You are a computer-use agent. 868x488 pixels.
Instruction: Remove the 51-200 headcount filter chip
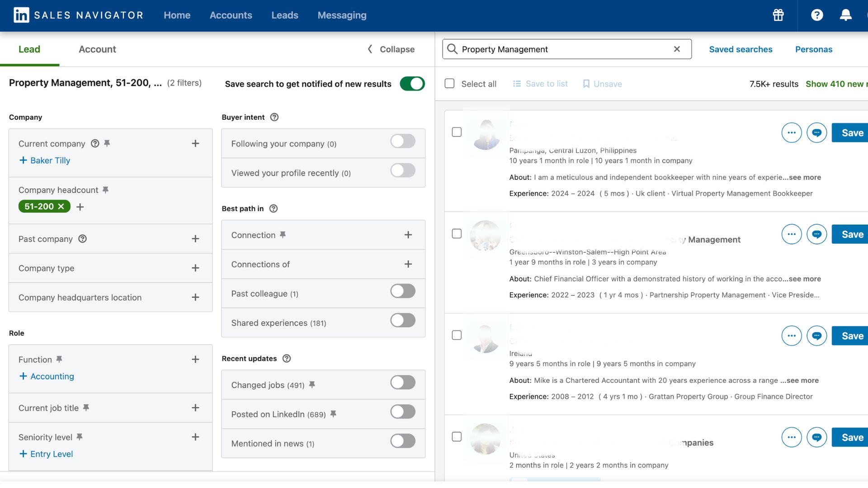click(61, 206)
